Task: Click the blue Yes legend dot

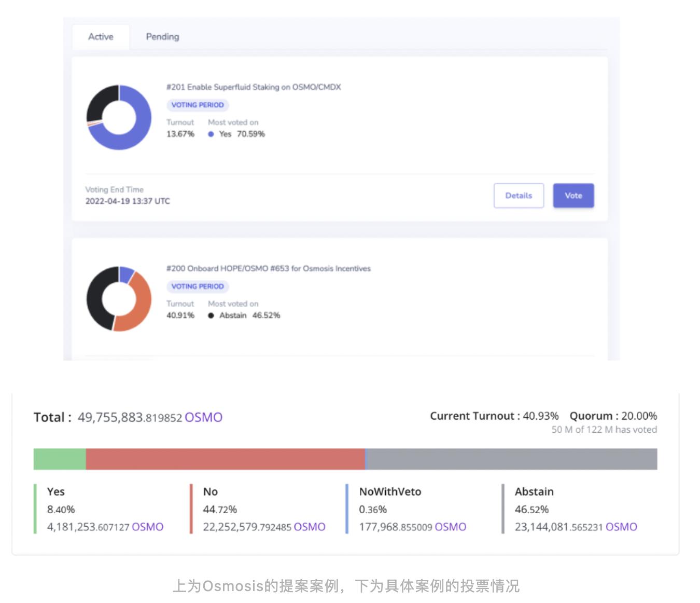Action: (x=211, y=134)
